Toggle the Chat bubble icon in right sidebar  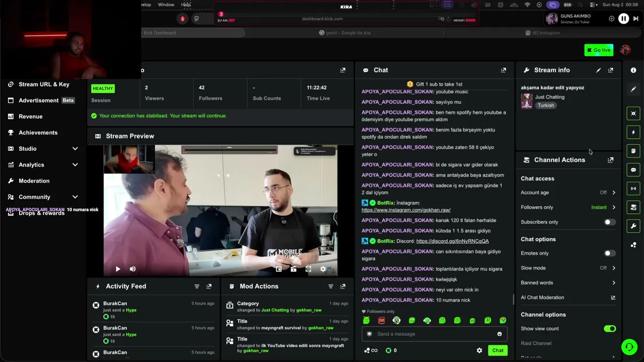633,170
